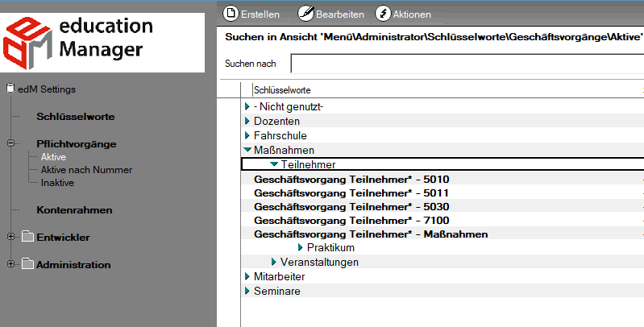Click the Aktionen lightning icon
Viewport: 644px width, 327px height.
(x=383, y=13)
